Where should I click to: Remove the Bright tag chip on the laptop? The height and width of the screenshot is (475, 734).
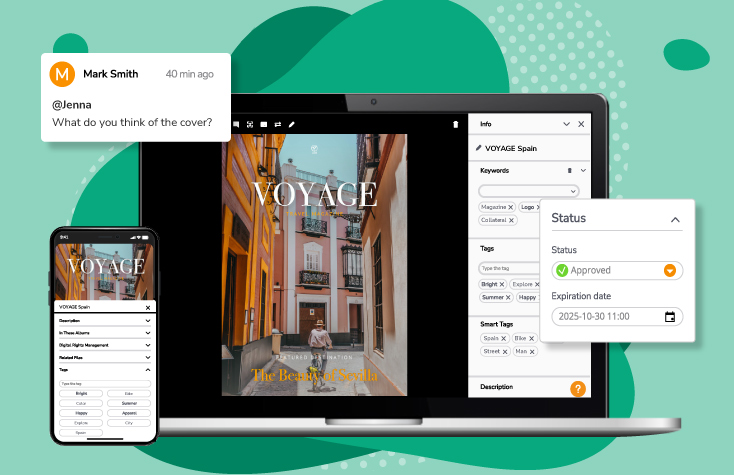pos(502,284)
